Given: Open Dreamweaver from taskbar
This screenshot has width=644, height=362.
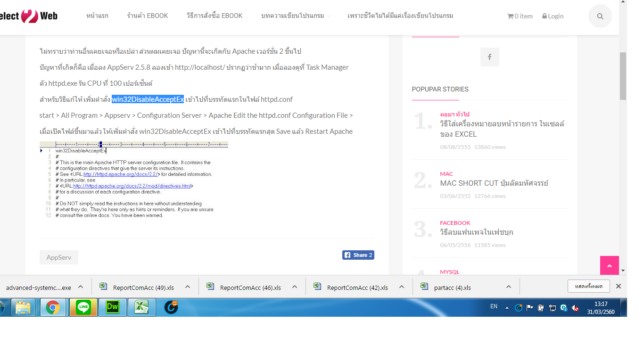Looking at the screenshot, I should 113,308.
